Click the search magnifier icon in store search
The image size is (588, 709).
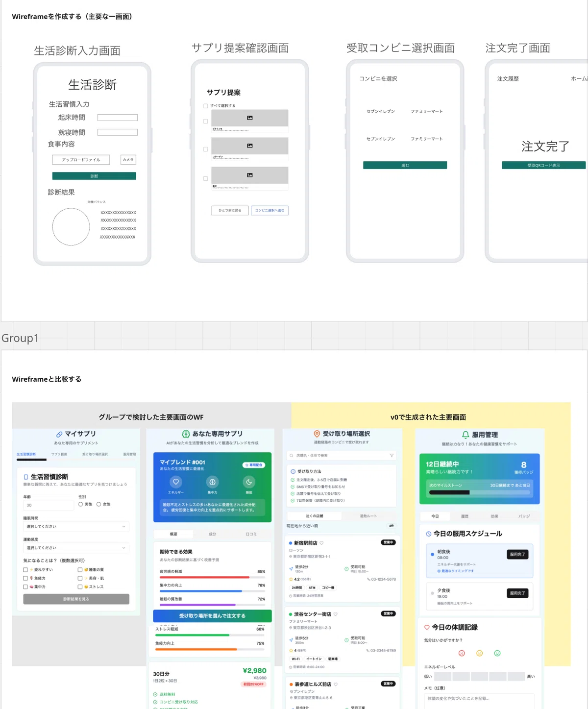[x=292, y=456]
